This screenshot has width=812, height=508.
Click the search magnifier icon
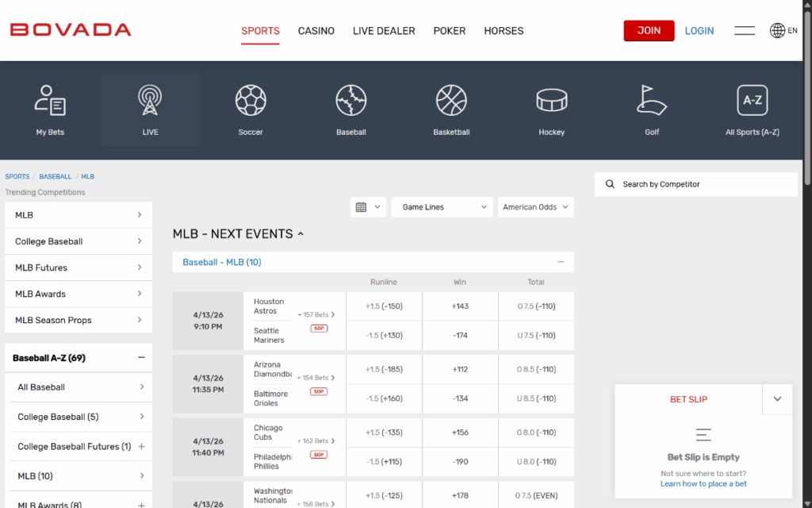pyautogui.click(x=610, y=184)
